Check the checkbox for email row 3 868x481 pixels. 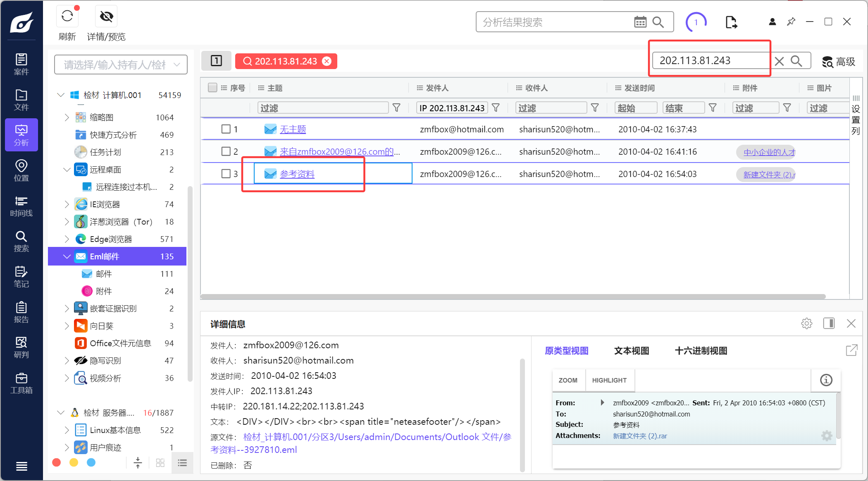pyautogui.click(x=226, y=174)
